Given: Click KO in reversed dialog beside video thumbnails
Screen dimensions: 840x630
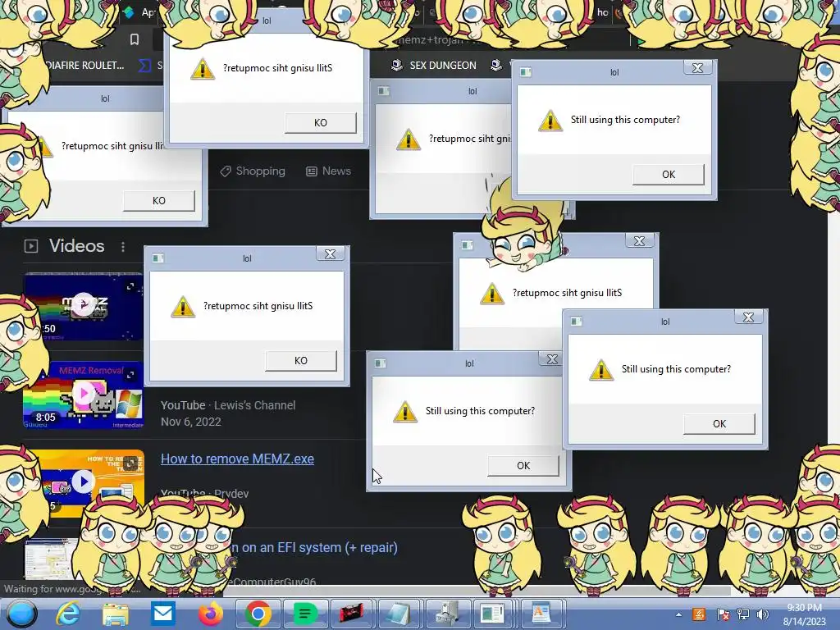Looking at the screenshot, I should coord(301,361).
